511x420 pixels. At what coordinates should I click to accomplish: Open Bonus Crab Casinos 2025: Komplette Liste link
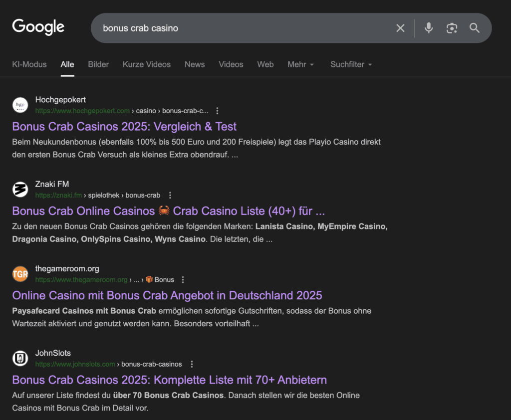[170, 380]
